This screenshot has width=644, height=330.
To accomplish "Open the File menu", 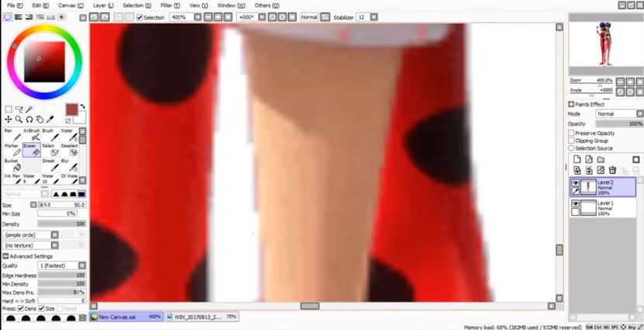I will point(16,5).
